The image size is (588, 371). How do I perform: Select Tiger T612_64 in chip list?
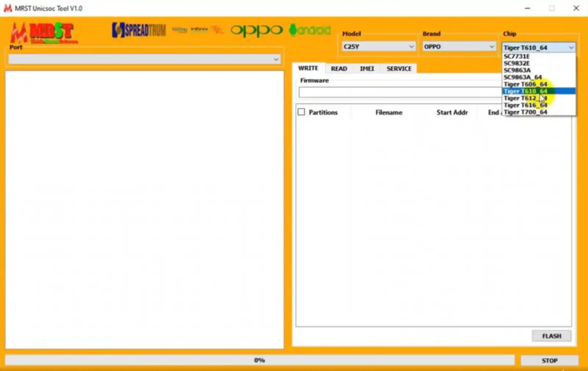[x=539, y=98]
